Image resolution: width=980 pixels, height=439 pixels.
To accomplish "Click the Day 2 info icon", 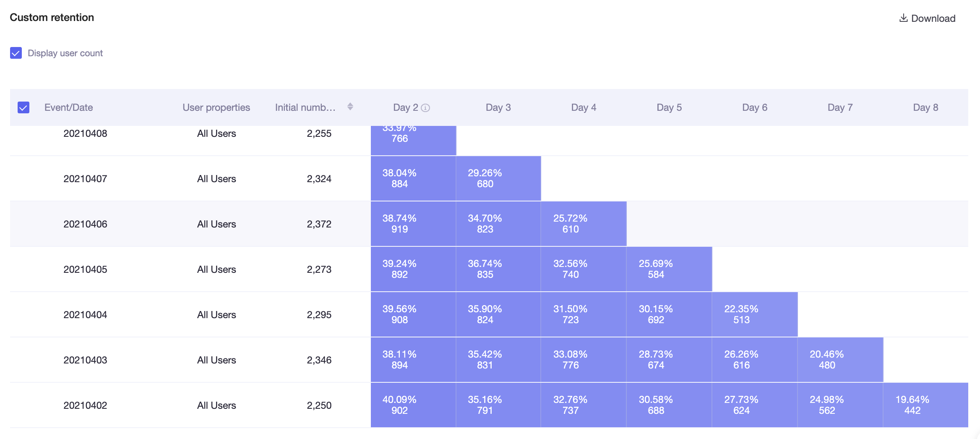I will [x=425, y=108].
